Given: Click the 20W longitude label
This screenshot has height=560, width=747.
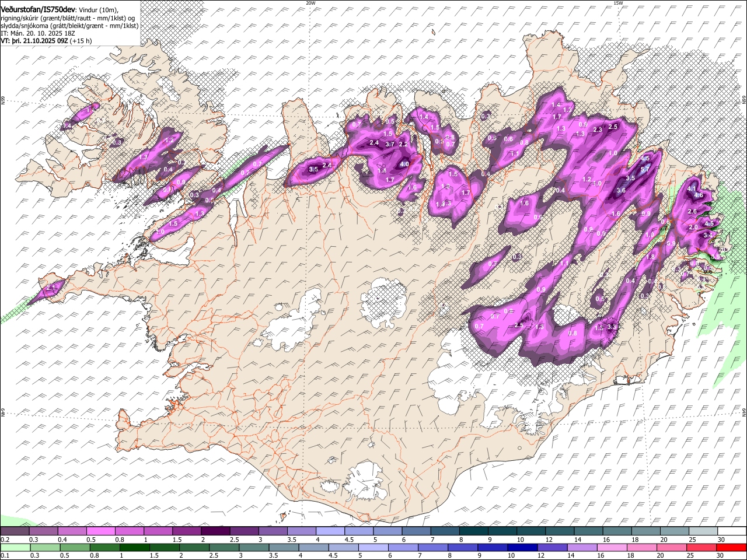Looking at the screenshot, I should tap(310, 3).
